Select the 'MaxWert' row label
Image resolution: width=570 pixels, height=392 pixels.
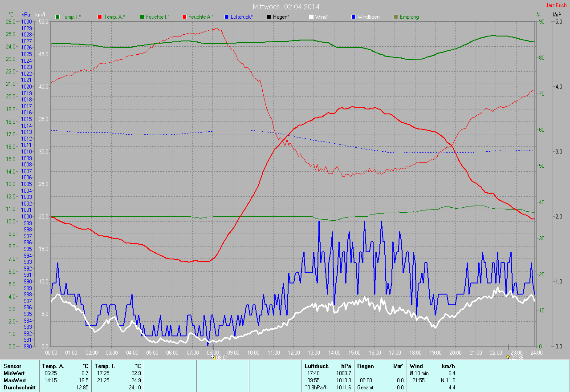(15, 380)
